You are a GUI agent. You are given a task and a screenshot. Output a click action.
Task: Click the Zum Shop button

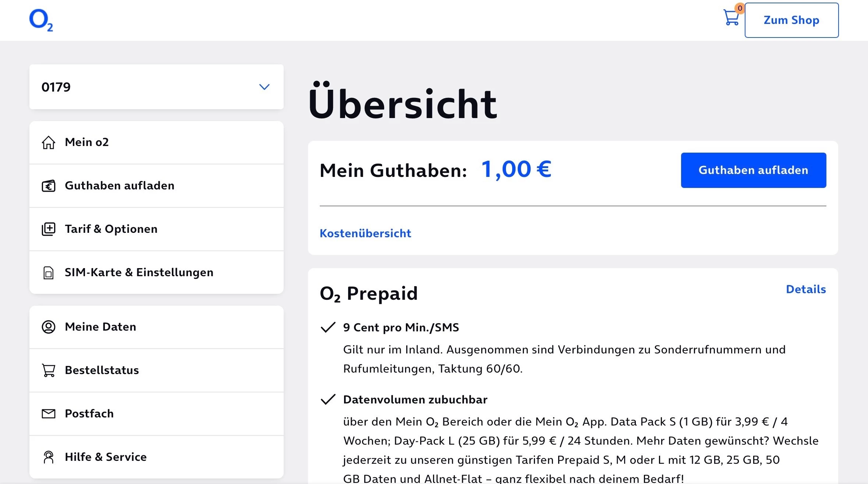coord(791,20)
